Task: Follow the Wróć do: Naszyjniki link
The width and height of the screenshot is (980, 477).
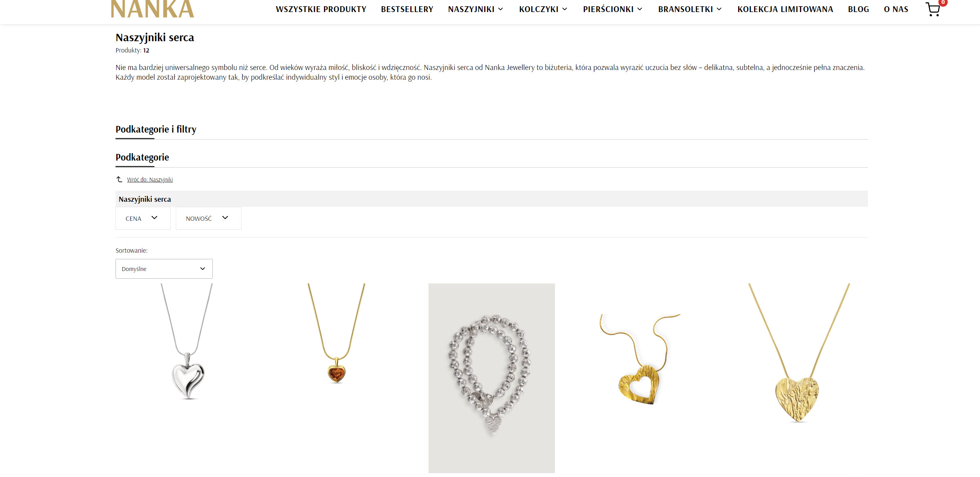Action: pyautogui.click(x=150, y=180)
